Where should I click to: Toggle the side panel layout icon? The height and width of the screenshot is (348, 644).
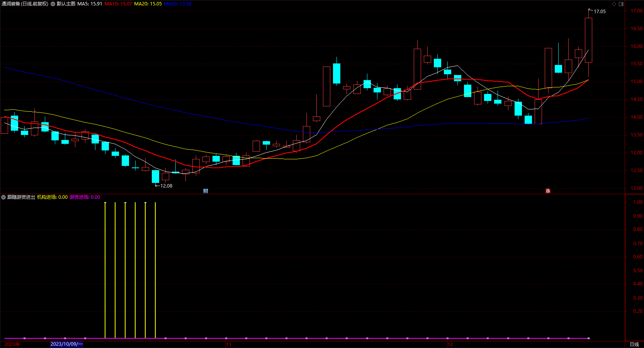click(x=621, y=4)
